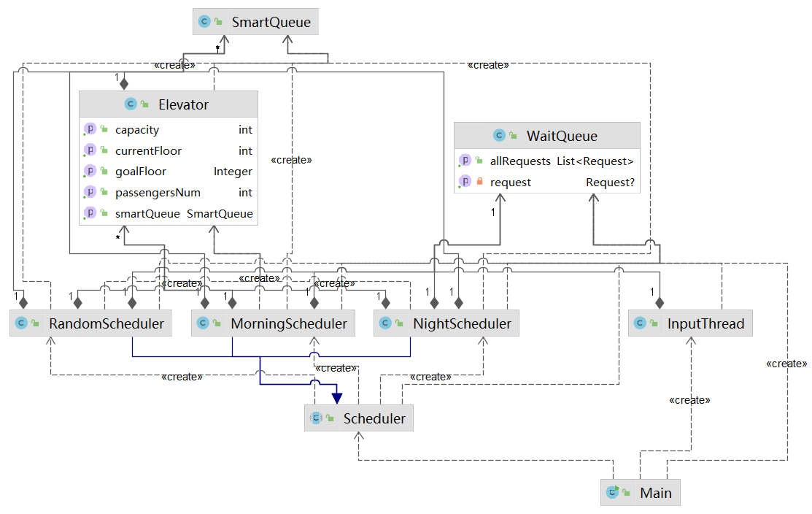Viewport: 812px width, 514px height.
Task: Click the WaitQueue class icon
Action: point(499,135)
